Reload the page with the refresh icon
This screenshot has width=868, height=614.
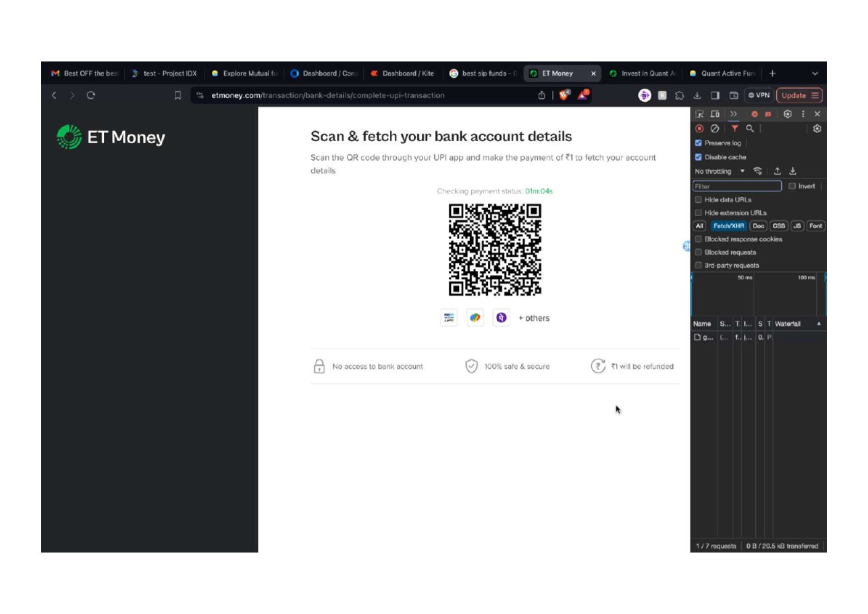[x=91, y=95]
